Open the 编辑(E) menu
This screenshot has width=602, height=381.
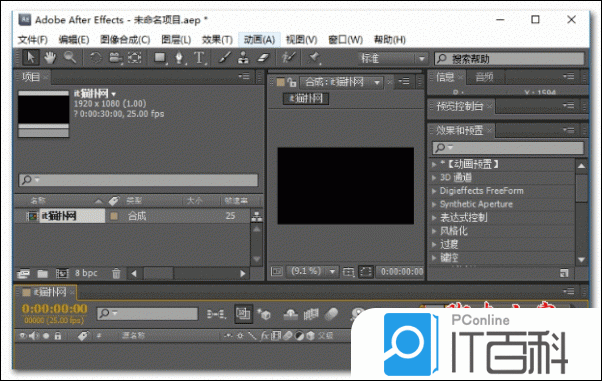(x=74, y=40)
